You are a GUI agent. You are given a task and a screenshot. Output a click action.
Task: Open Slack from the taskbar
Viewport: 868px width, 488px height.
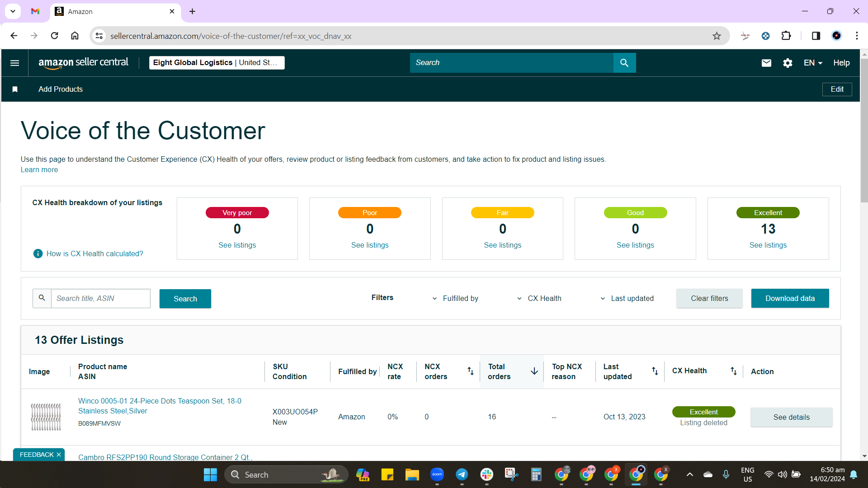coord(486,474)
